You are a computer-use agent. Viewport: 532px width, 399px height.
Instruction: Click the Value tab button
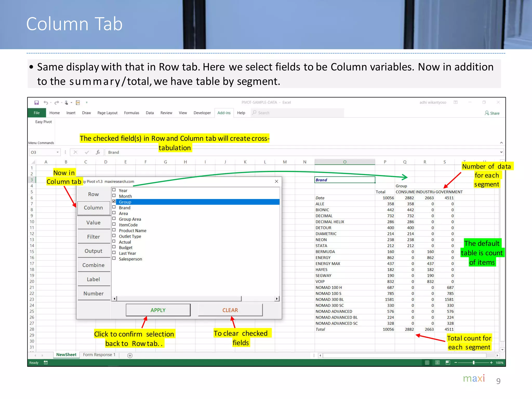pos(94,223)
